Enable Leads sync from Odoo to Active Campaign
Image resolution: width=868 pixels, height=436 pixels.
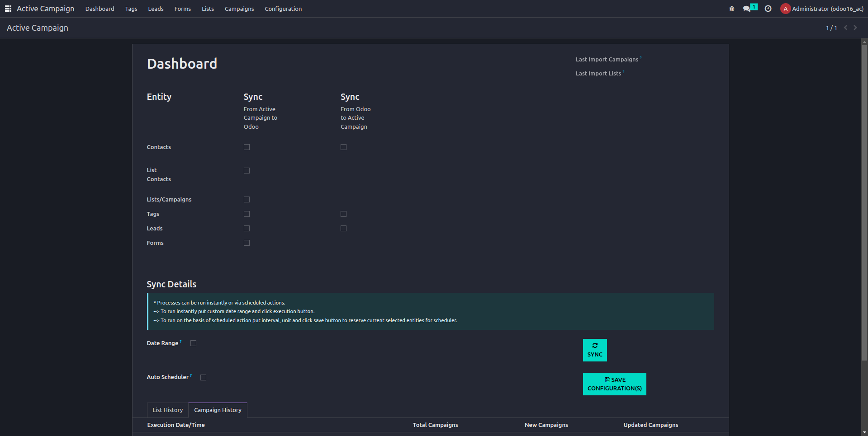coord(343,228)
